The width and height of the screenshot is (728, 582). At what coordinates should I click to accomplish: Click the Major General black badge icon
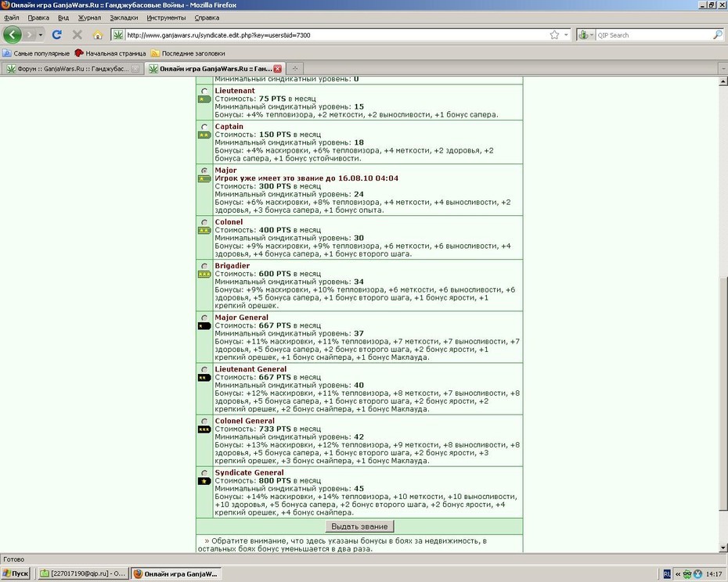tap(204, 326)
